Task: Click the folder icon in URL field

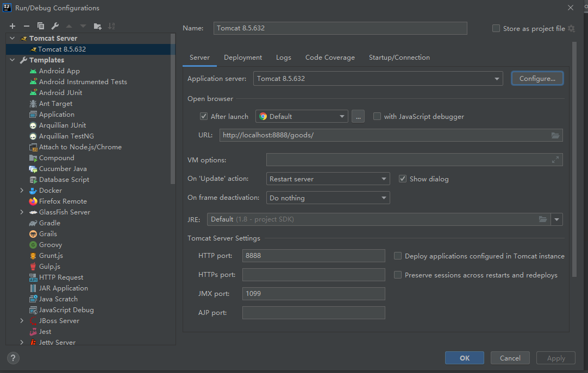Action: pos(555,135)
